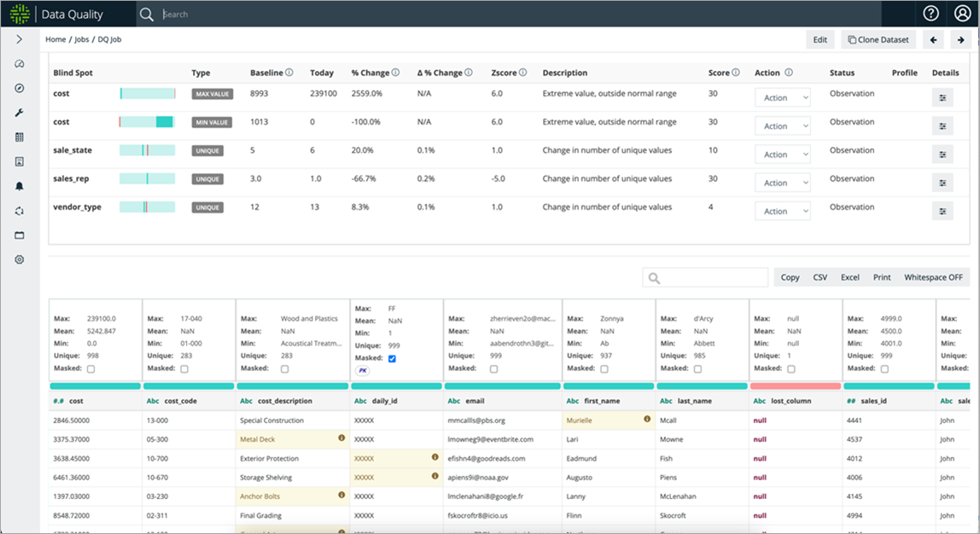Open the gear settings icon in sidebar

[x=20, y=259]
